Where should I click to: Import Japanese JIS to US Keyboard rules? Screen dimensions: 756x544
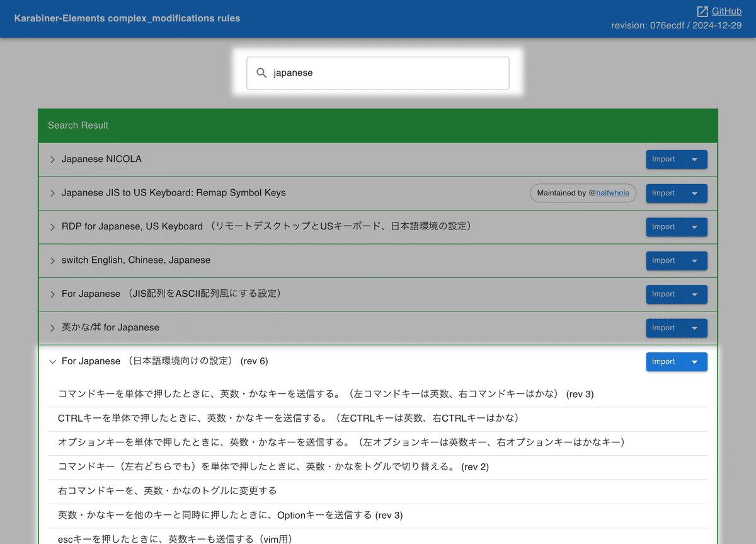664,193
